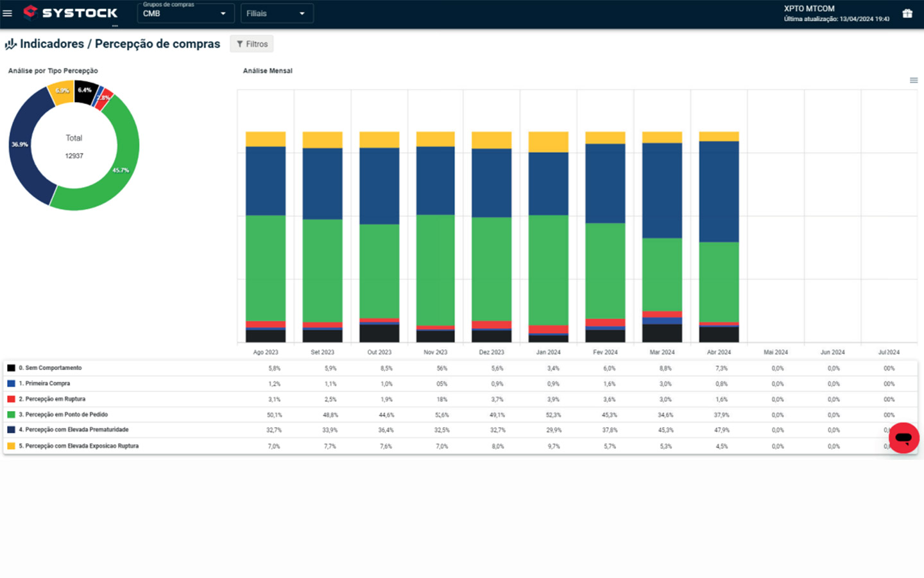
Task: Click the XPTO MTCOM account name
Action: coord(809,9)
